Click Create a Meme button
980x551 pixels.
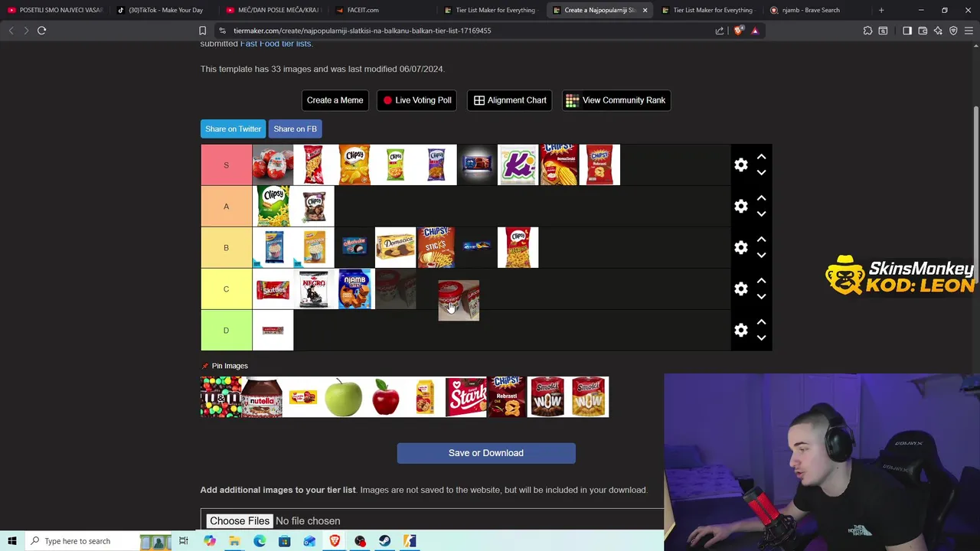pyautogui.click(x=335, y=100)
